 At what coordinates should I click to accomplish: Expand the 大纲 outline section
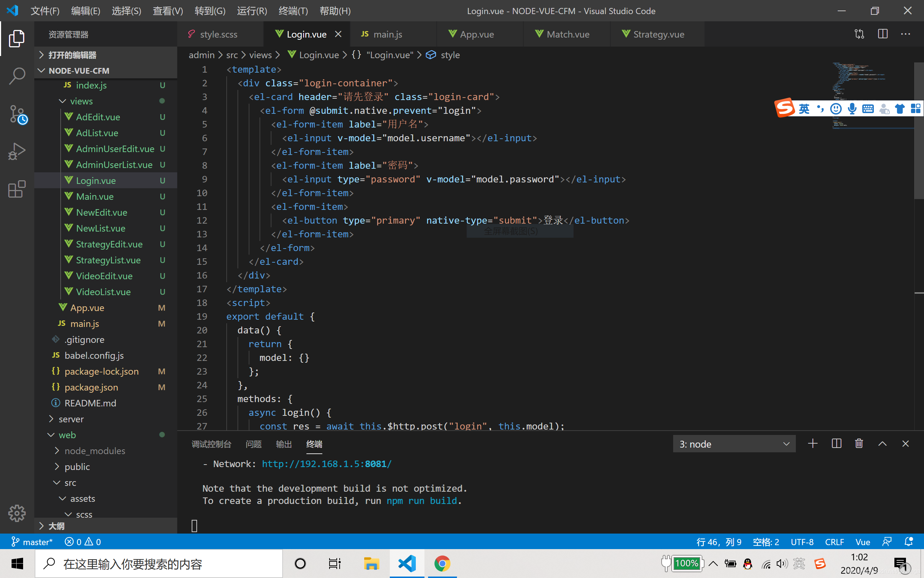[x=105, y=526]
